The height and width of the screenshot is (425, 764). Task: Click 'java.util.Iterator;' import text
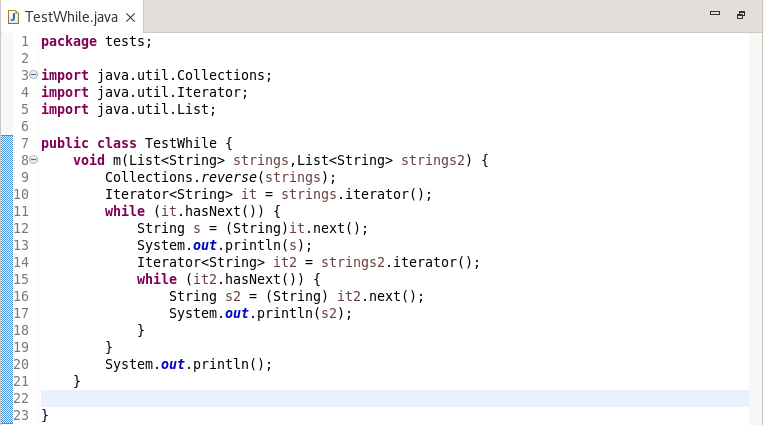click(172, 93)
